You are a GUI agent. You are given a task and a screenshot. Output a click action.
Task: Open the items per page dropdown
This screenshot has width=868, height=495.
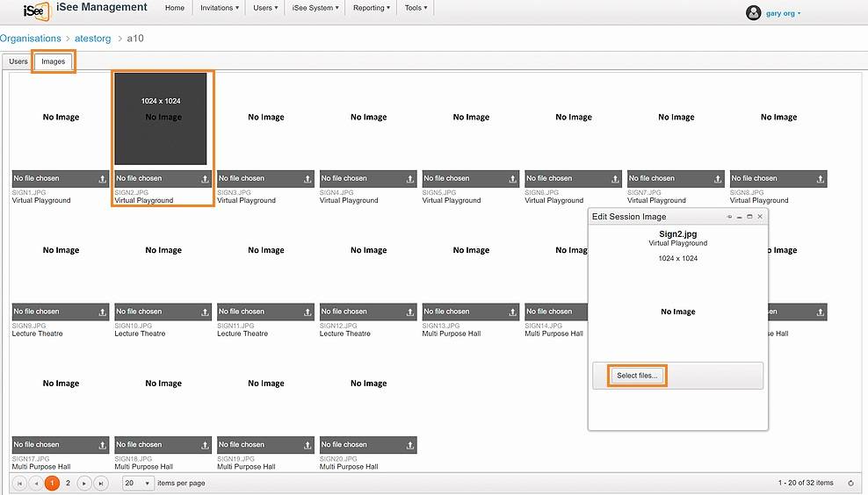click(x=138, y=484)
